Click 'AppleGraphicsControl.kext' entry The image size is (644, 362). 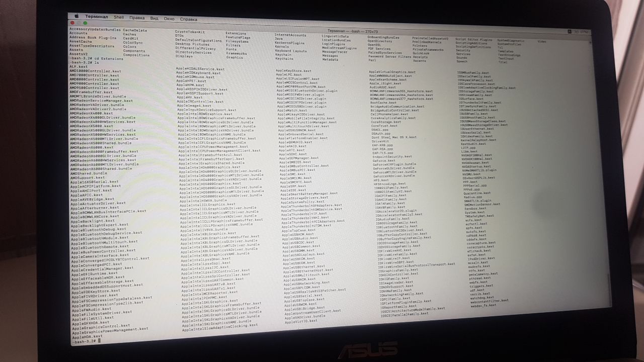coord(101,326)
